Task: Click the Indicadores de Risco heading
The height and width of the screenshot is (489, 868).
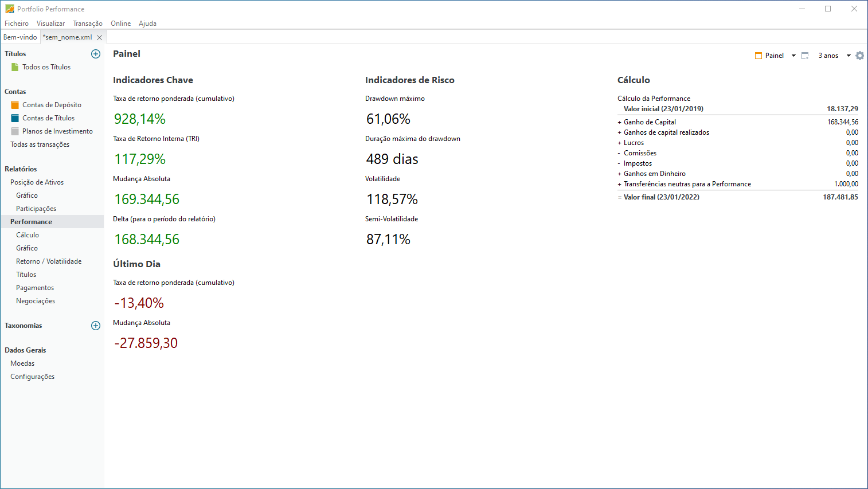Action: click(x=410, y=80)
